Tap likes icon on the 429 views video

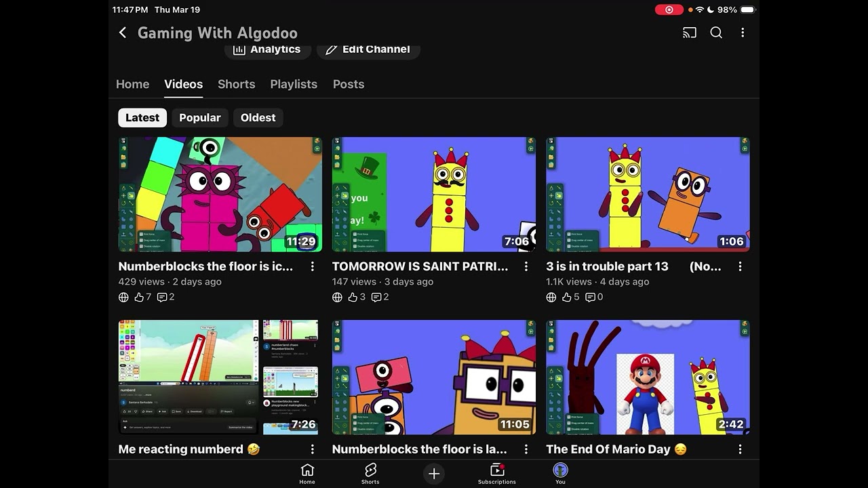point(139,297)
